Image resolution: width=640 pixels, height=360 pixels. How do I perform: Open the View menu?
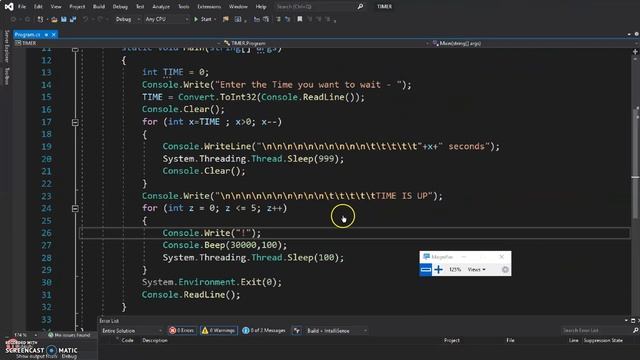56,7
